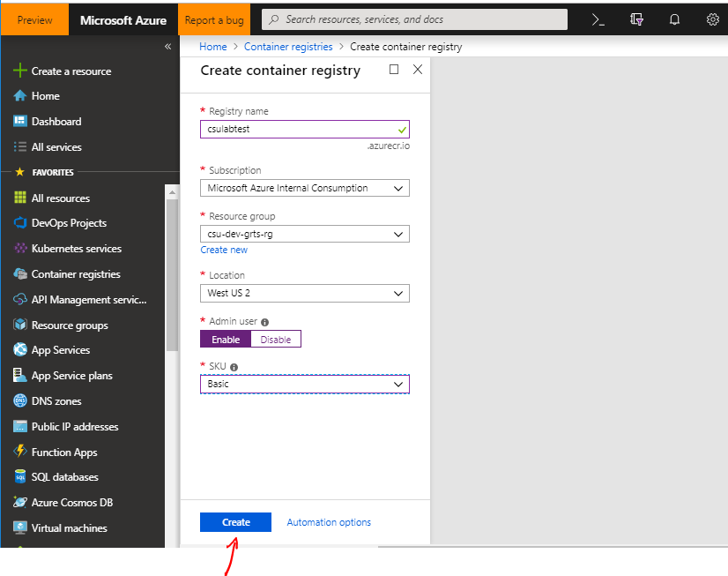Click the App Service plans icon
728x576 pixels.
[20, 375]
